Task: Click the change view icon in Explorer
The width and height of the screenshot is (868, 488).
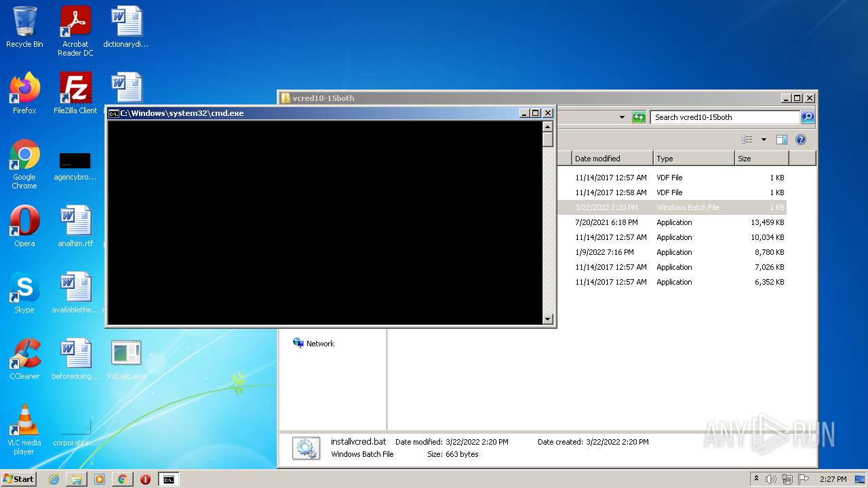Action: [747, 140]
